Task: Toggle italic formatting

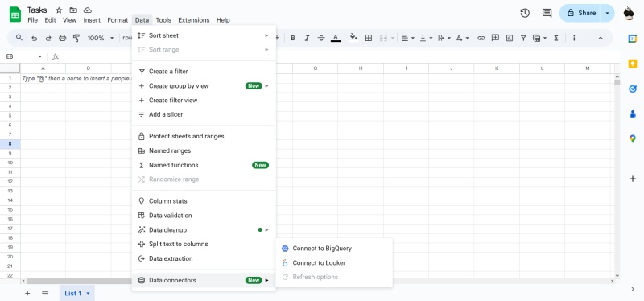Action: click(x=307, y=38)
